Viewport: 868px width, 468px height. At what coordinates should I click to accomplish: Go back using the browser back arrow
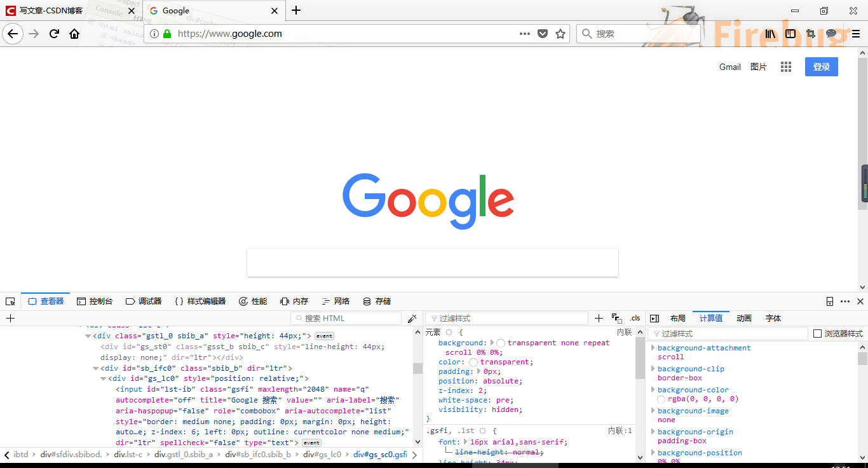pos(13,34)
